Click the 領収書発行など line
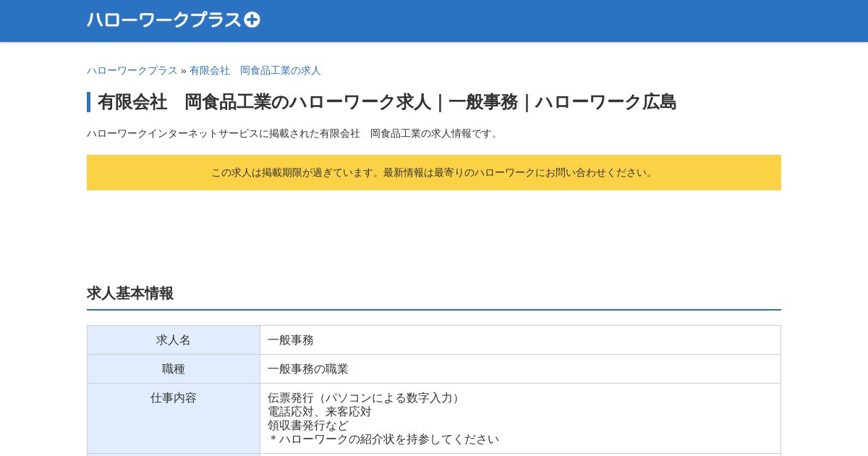Viewport: 868px width, 456px height. pyautogui.click(x=308, y=426)
